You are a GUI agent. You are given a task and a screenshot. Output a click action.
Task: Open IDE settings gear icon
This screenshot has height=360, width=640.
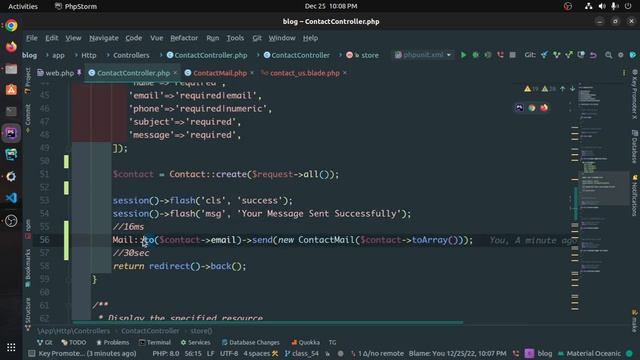click(x=621, y=55)
